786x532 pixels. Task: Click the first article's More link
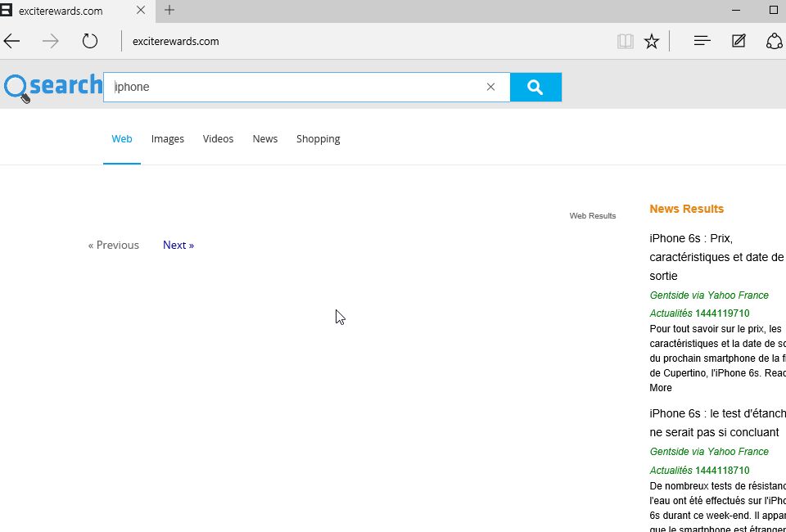661,388
